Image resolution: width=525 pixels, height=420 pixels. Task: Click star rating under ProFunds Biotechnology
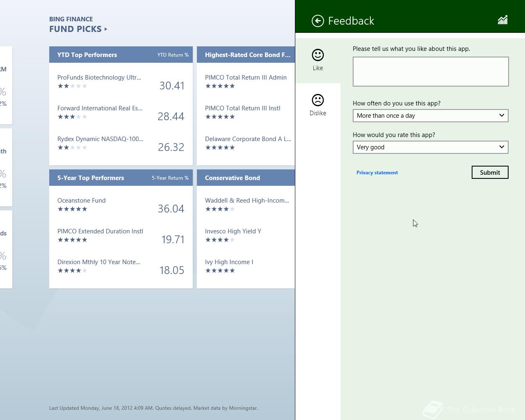coord(73,86)
